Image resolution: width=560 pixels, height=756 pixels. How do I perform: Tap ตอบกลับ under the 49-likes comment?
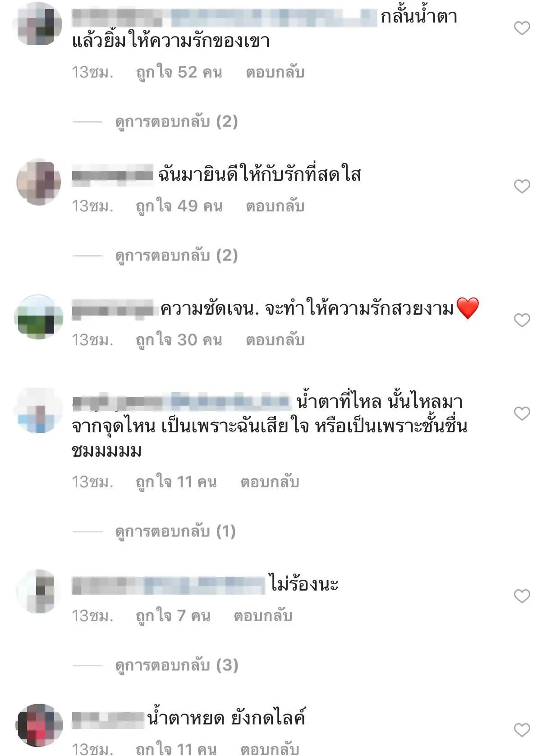tap(275, 206)
